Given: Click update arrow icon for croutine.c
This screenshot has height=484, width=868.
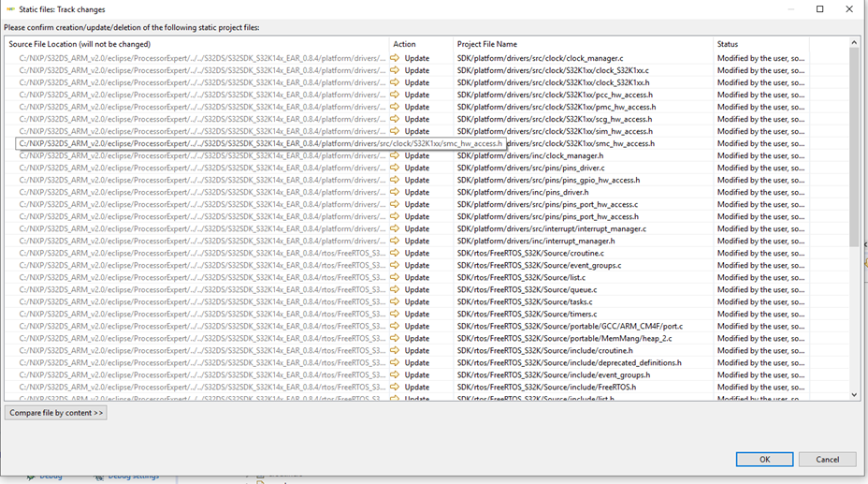Looking at the screenshot, I should tap(395, 253).
